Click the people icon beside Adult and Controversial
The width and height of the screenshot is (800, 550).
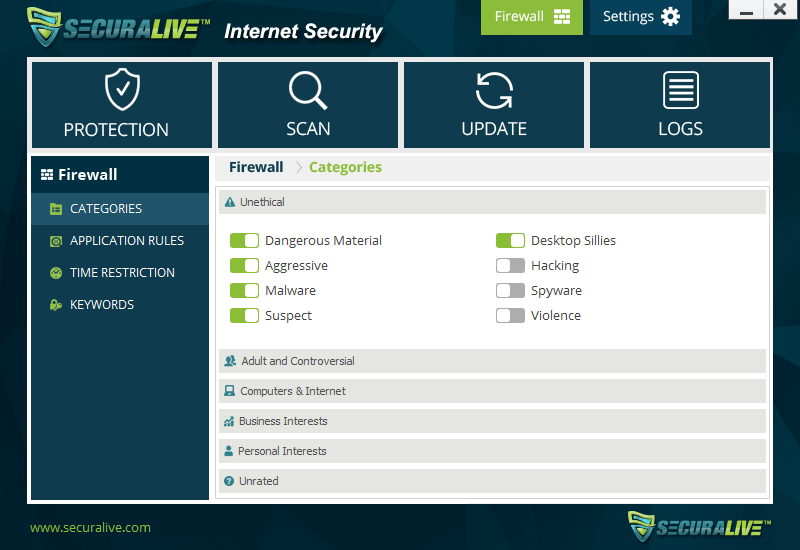point(230,361)
